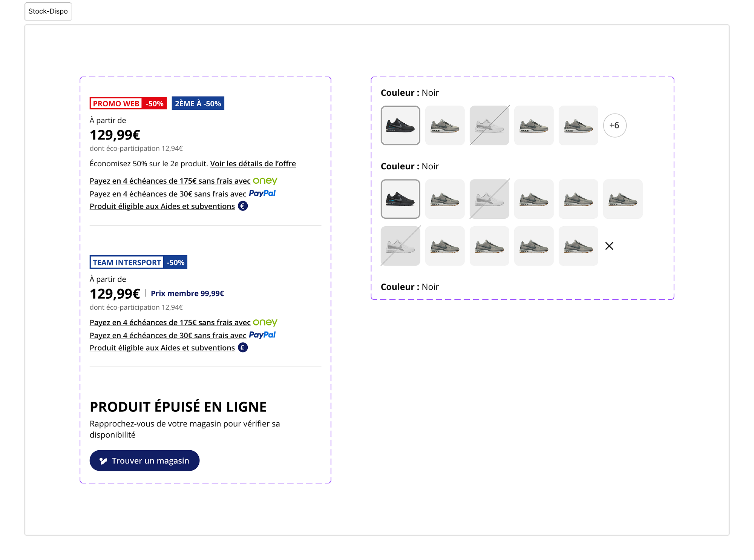Click the PayPal logo in first price block

(x=262, y=193)
